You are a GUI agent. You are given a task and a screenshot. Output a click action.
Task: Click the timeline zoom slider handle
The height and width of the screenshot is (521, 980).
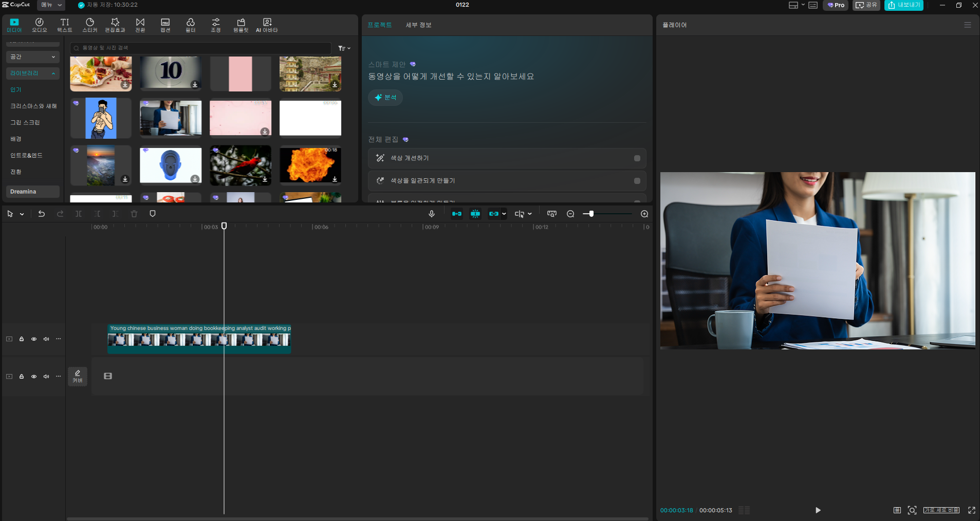591,214
